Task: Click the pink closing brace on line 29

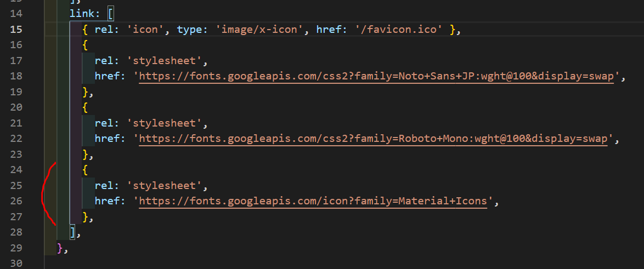Action: pos(60,248)
